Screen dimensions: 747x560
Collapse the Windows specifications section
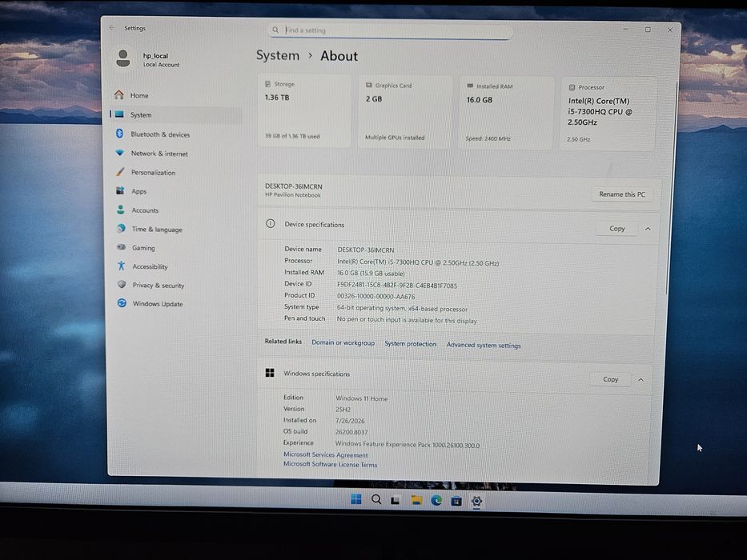point(641,380)
